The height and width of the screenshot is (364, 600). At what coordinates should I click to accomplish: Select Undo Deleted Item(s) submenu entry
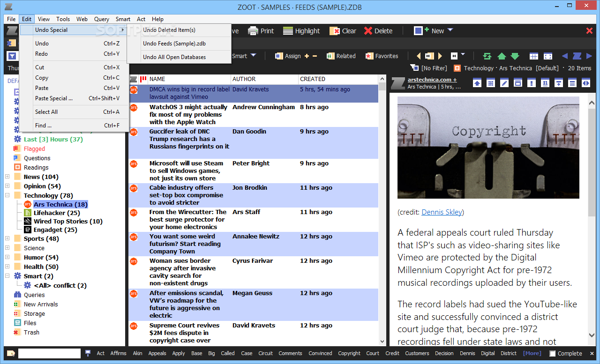coord(179,30)
